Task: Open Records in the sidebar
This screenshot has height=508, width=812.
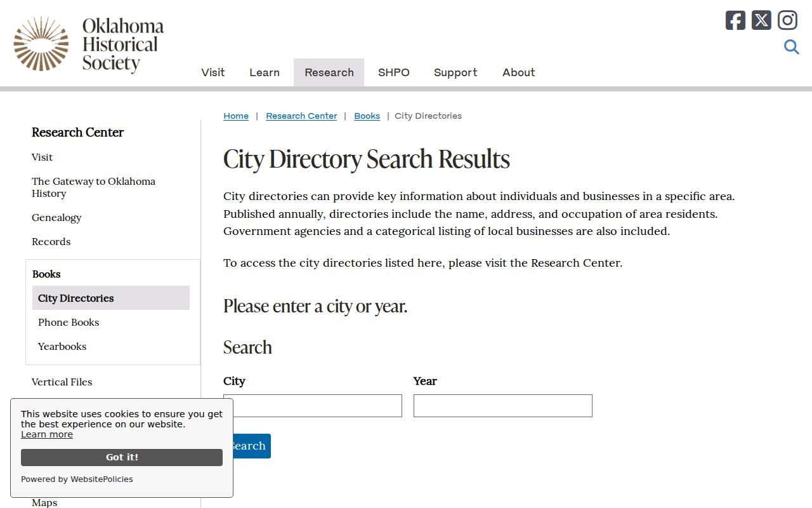Action: point(51,241)
